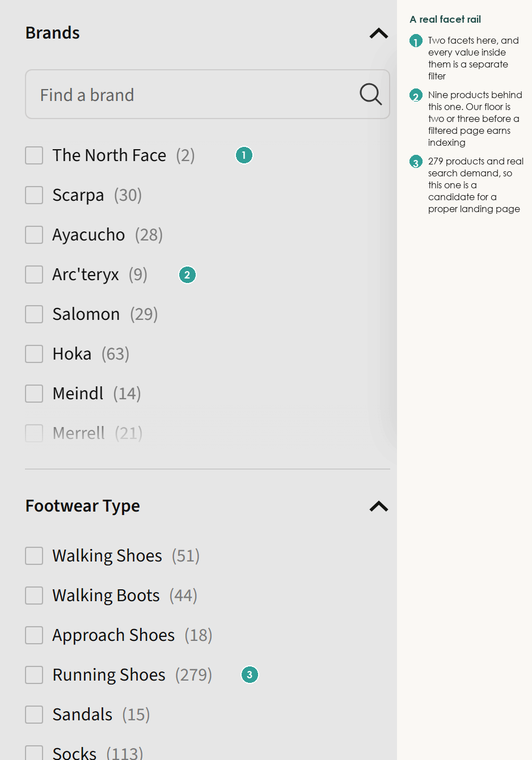
Task: Click the Approach Shoes label
Action: click(113, 636)
